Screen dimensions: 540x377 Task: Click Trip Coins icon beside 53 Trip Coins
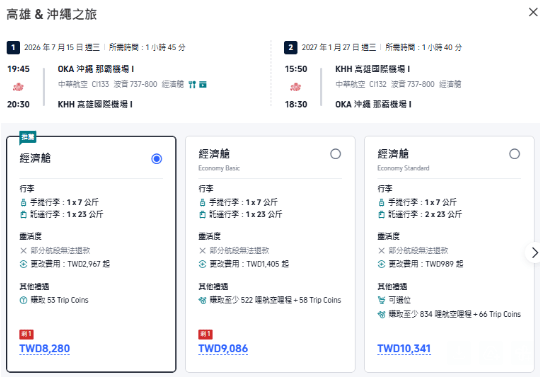23,300
